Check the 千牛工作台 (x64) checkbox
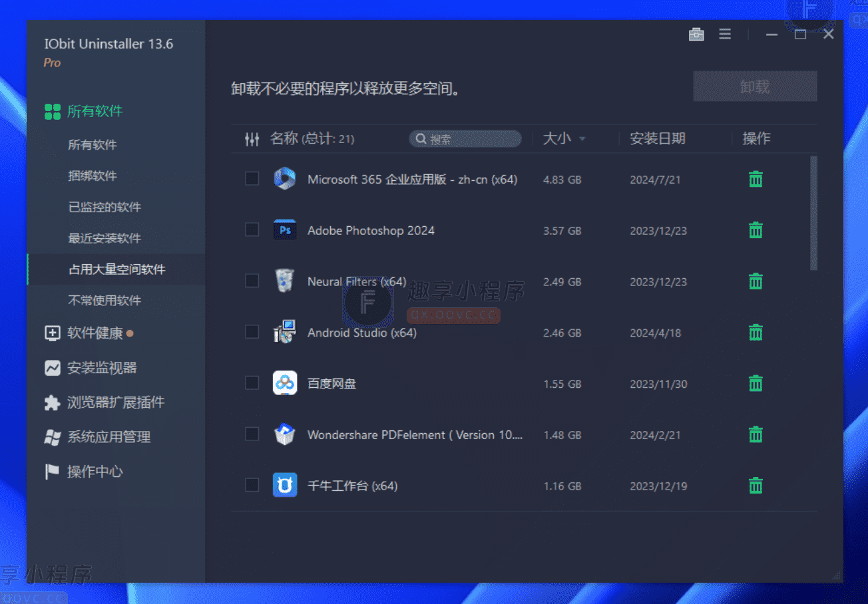Image resolution: width=868 pixels, height=604 pixels. point(252,485)
